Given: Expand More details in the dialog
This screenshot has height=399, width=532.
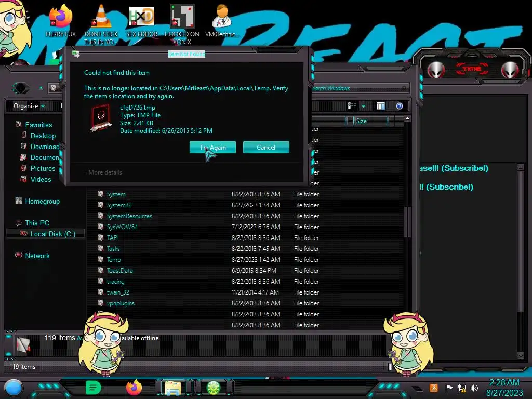Looking at the screenshot, I should click(x=105, y=172).
